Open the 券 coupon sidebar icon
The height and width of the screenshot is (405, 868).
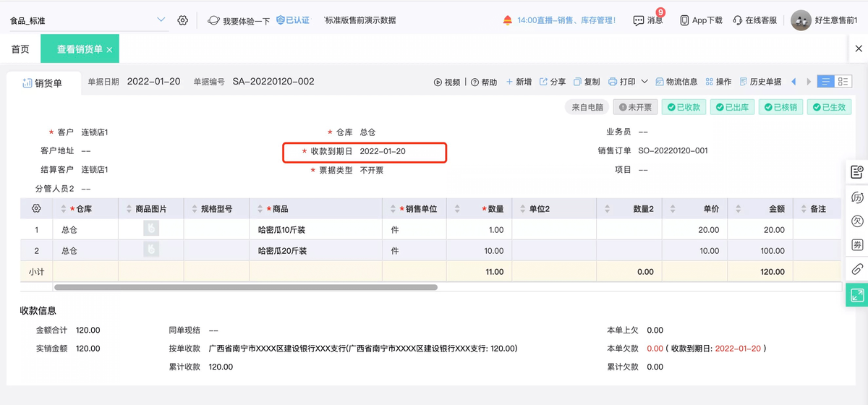pyautogui.click(x=857, y=245)
